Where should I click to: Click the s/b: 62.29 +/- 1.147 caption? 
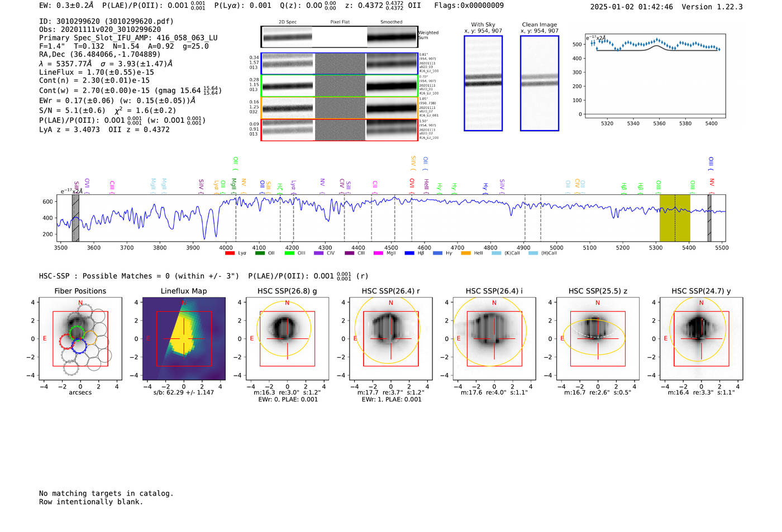coord(184,392)
